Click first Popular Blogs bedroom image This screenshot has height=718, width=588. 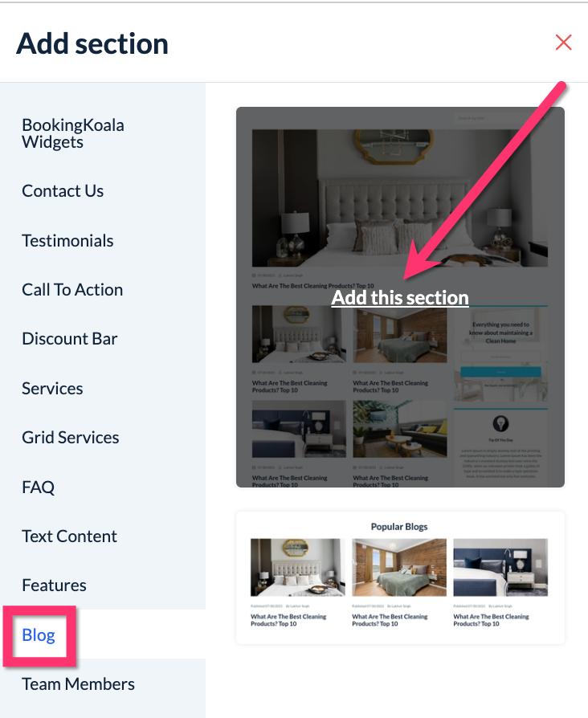click(x=298, y=567)
